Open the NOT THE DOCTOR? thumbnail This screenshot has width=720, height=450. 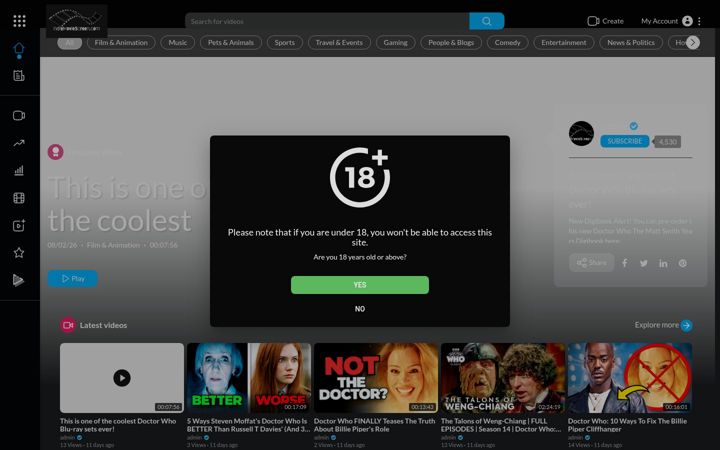[376, 378]
